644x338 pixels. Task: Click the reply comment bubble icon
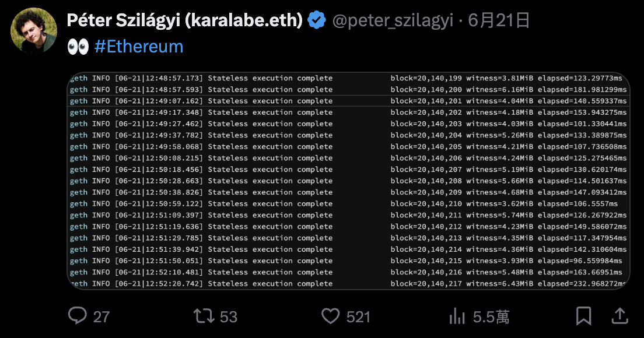[x=78, y=316]
